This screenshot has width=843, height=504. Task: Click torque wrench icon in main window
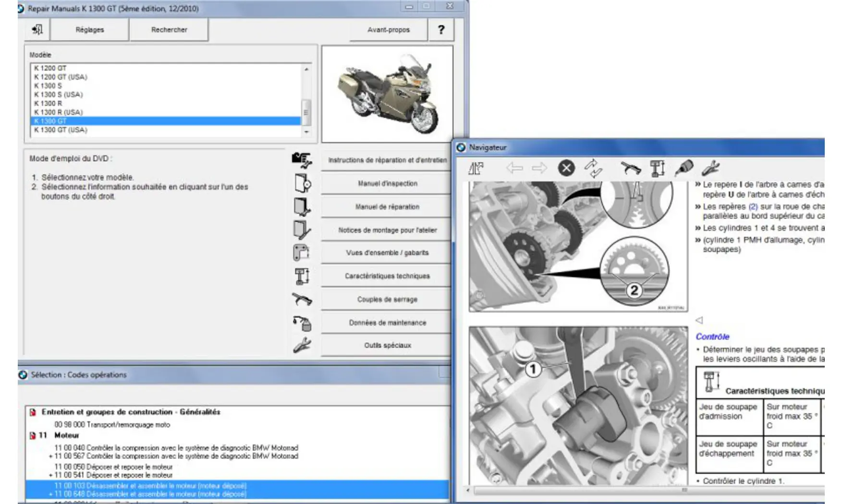coord(302,300)
